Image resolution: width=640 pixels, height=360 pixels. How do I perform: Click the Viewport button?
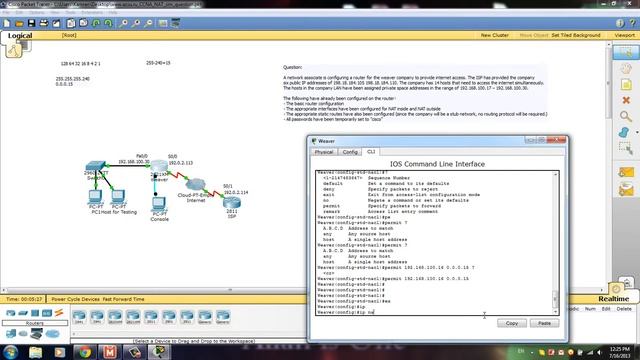click(624, 36)
